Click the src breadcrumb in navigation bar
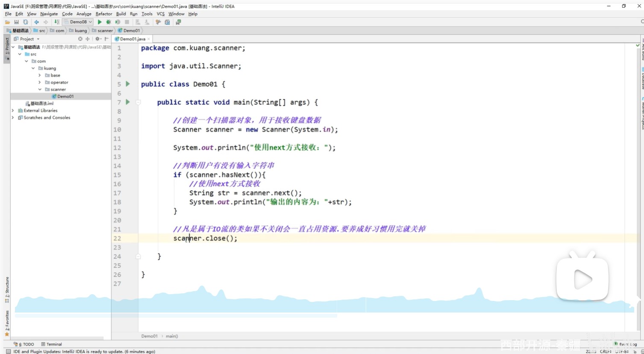 39,30
